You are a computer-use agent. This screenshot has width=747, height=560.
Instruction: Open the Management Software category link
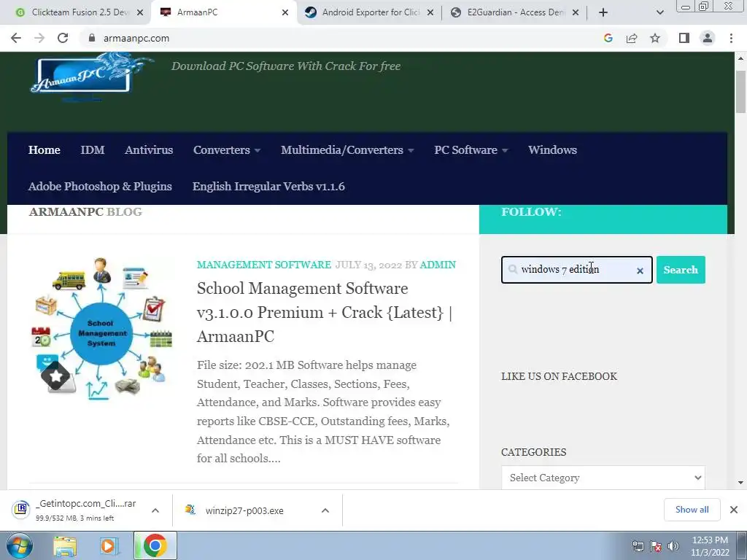click(x=264, y=265)
